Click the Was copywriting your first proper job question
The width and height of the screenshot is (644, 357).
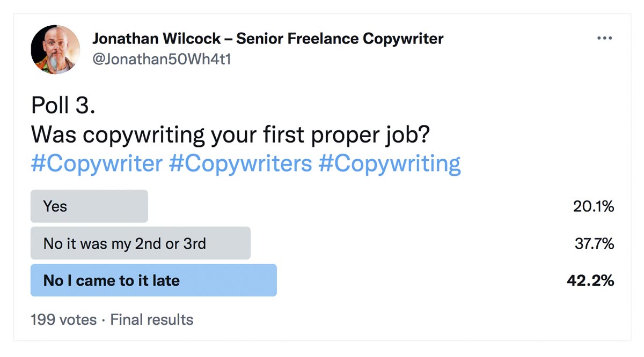tap(230, 135)
